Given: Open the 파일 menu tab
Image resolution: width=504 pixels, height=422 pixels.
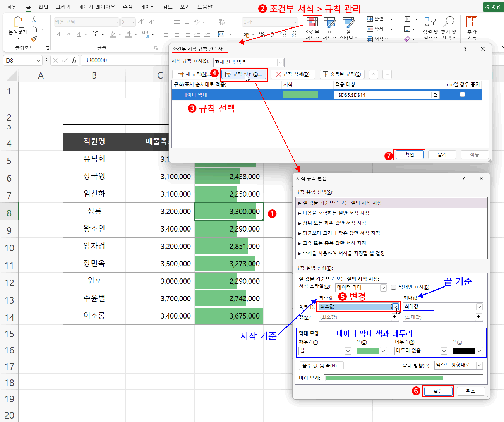Looking at the screenshot, I should pos(12,7).
